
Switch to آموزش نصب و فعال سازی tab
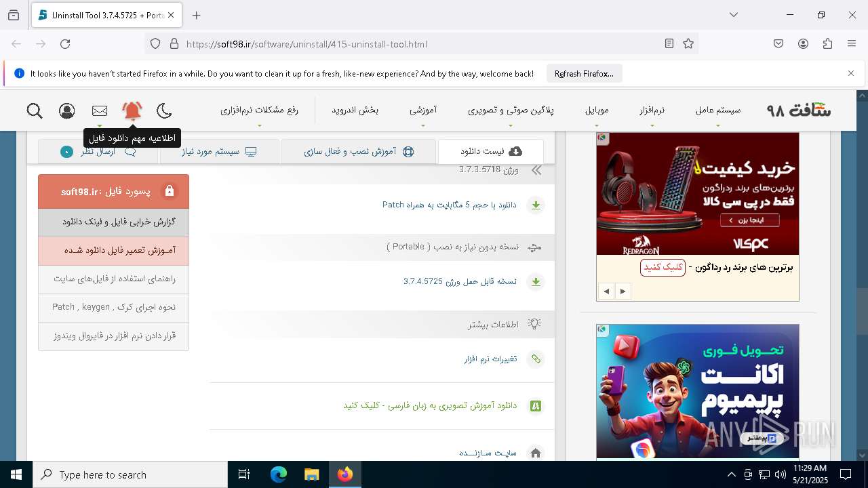(x=359, y=151)
